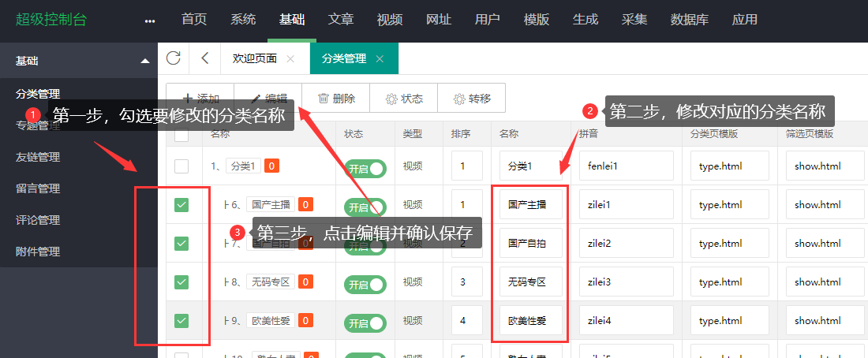Click the fenlei1 pinyin field

tap(627, 166)
